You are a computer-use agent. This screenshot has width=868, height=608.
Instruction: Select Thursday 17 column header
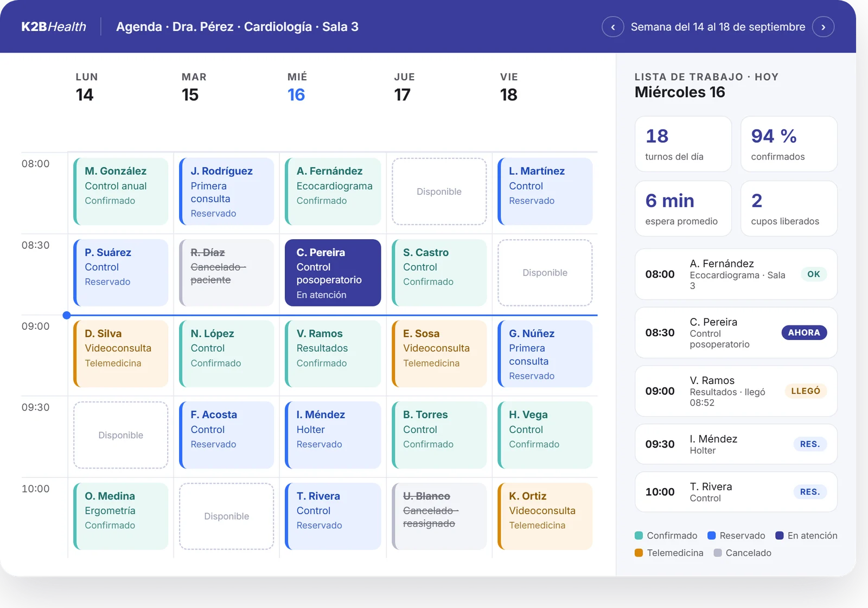[x=404, y=87]
